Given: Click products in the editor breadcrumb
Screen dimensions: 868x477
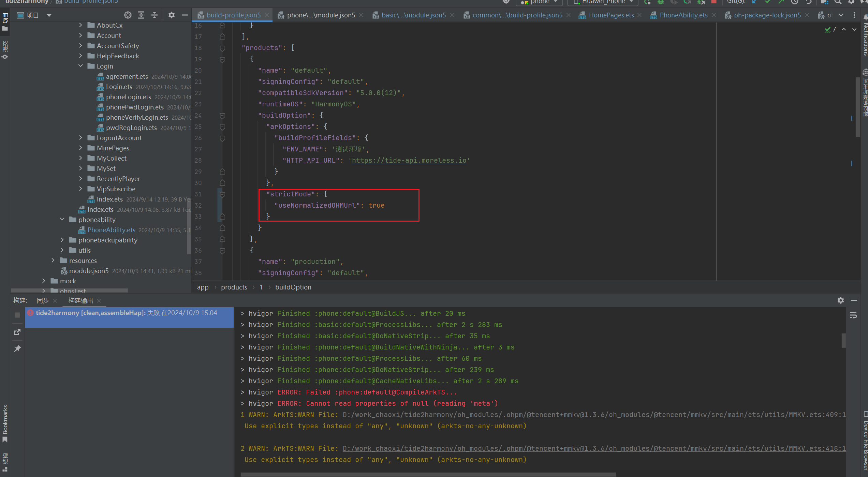Looking at the screenshot, I should pos(234,287).
